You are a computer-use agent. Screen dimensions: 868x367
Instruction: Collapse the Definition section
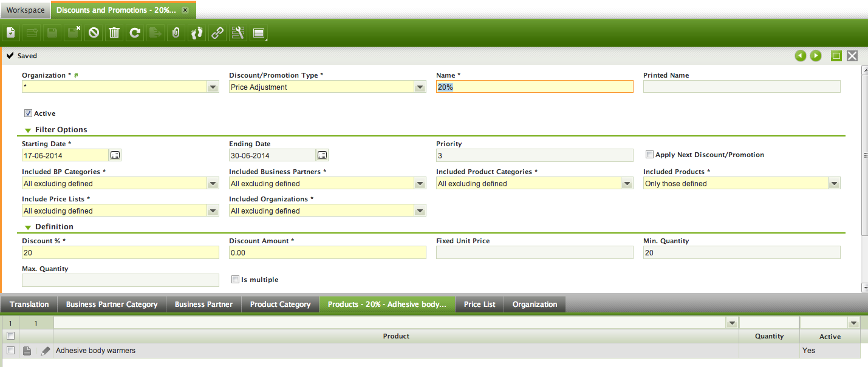(28, 227)
